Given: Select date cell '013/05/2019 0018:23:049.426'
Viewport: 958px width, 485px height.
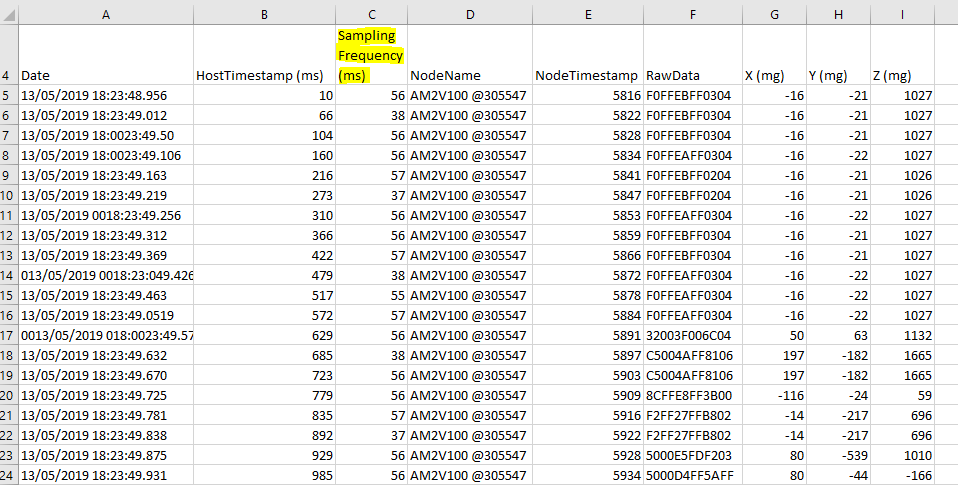Looking at the screenshot, I should pos(106,275).
